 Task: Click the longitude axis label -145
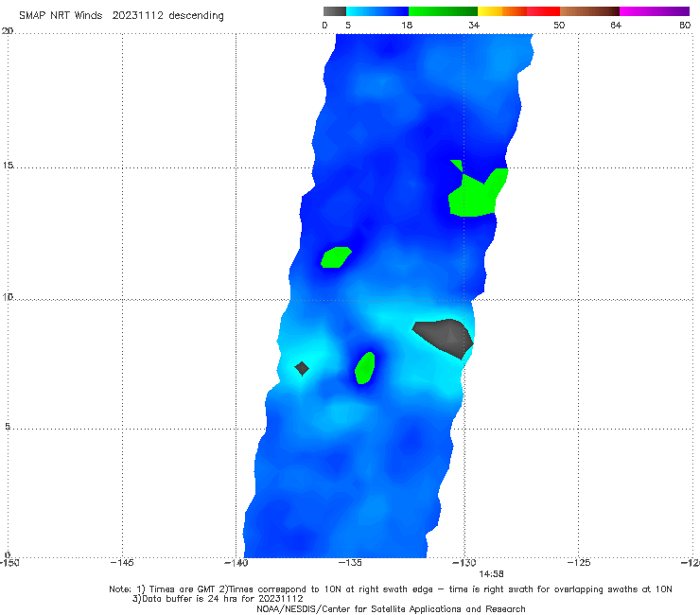tap(122, 563)
